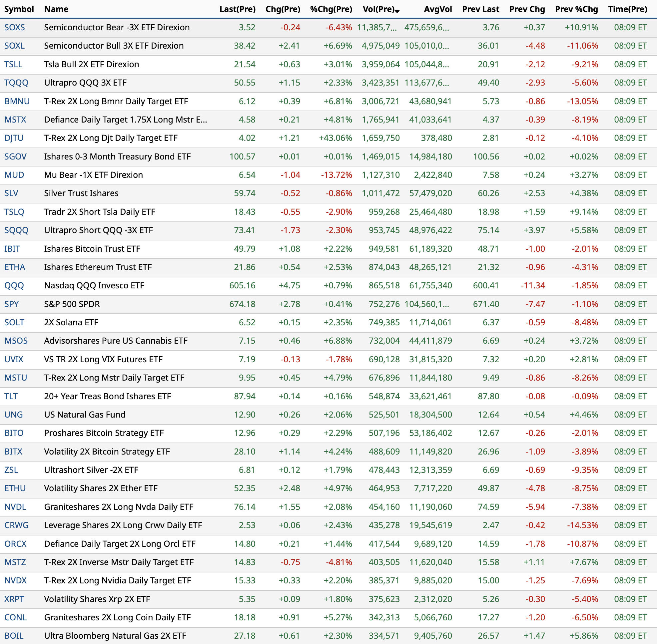This screenshot has width=657, height=644.
Task: Sort by the Last(Pre) column header
Action: pyautogui.click(x=237, y=9)
